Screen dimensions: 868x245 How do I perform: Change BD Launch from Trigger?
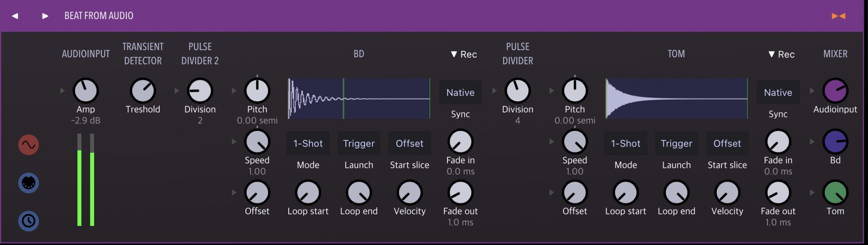[x=359, y=144]
